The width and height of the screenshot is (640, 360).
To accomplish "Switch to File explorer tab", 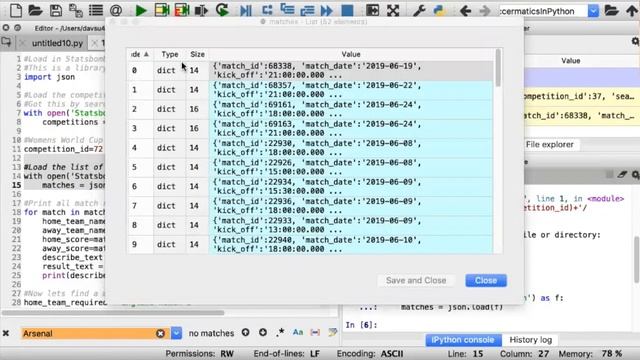I will point(549,144).
